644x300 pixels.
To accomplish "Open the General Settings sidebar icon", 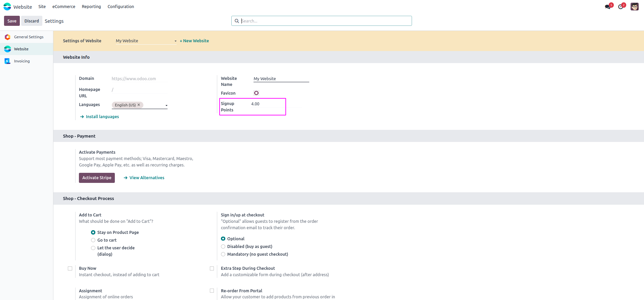I will point(7,37).
